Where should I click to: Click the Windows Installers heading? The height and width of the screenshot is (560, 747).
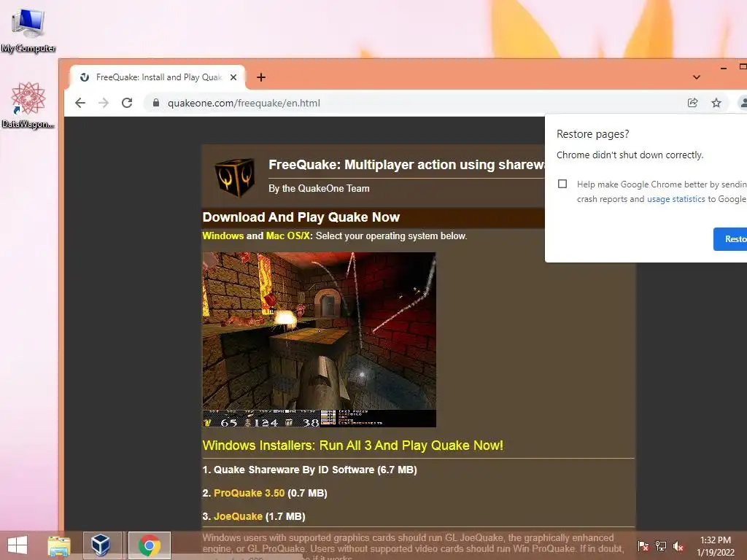(352, 446)
